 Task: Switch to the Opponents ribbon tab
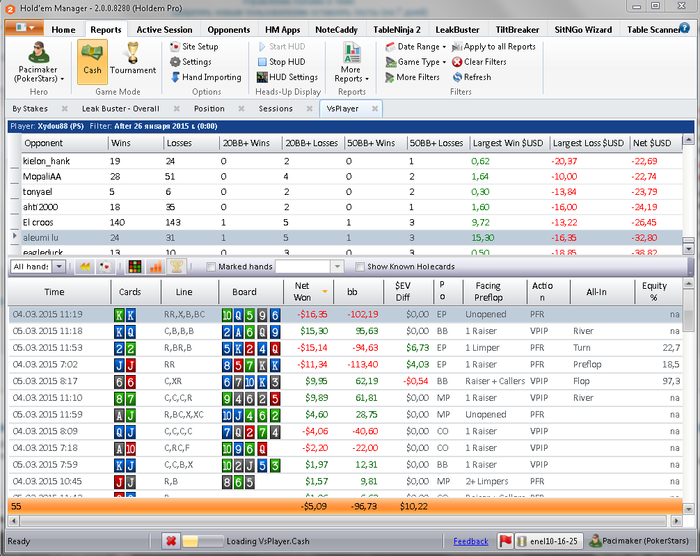tap(229, 30)
